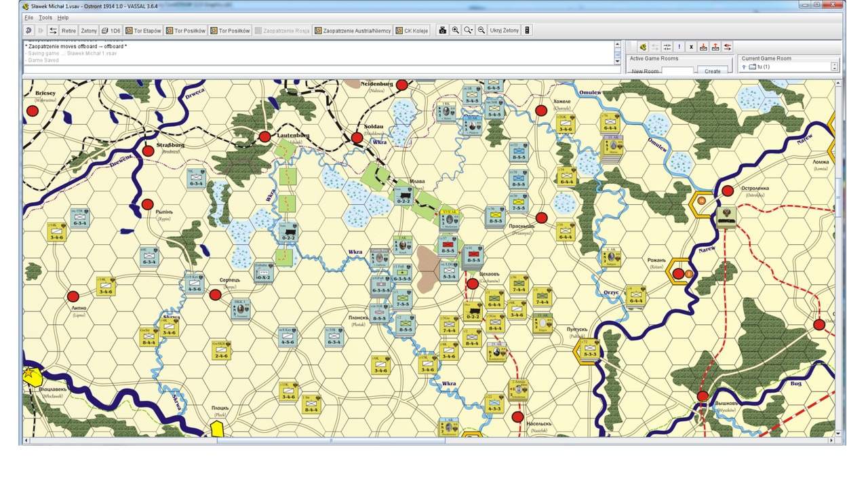This screenshot has height=487, width=868.
Task: Click the 'Zaopatrzenie moves offboard' log line
Action: pos(76,46)
